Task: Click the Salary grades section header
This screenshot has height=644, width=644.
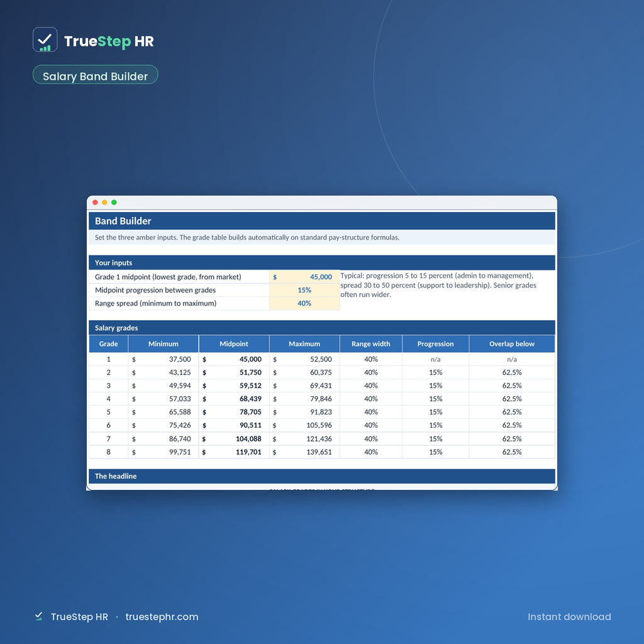Action: 321,328
